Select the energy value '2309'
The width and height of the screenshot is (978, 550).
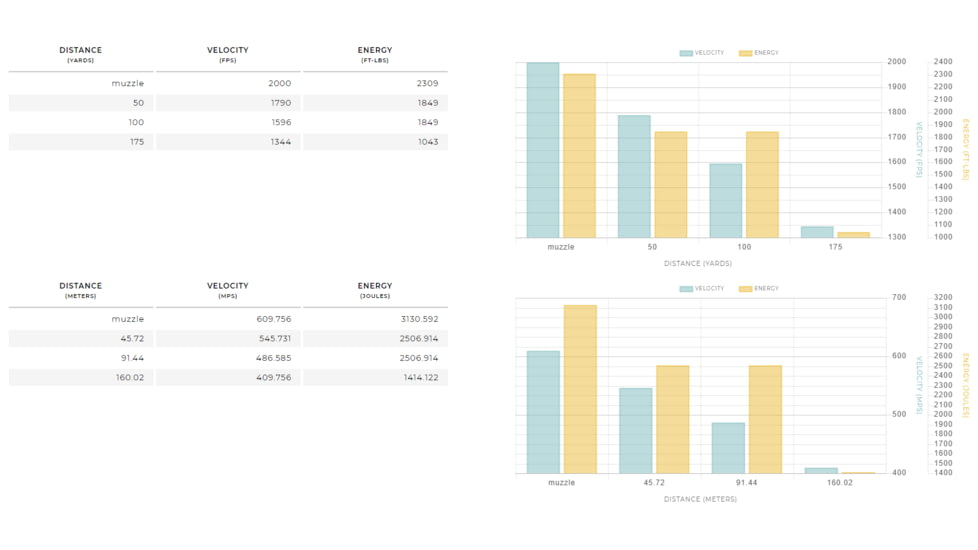coord(427,83)
